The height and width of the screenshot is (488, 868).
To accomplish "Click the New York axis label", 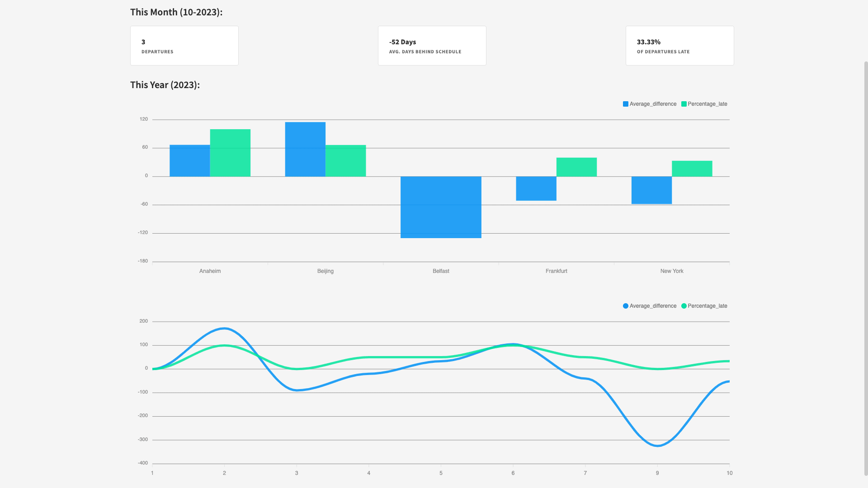I will coord(672,271).
